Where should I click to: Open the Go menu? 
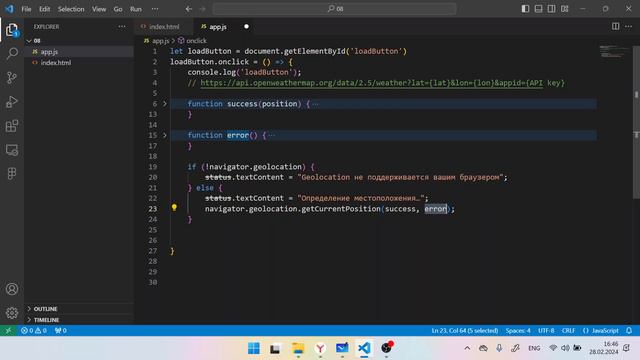tap(118, 9)
